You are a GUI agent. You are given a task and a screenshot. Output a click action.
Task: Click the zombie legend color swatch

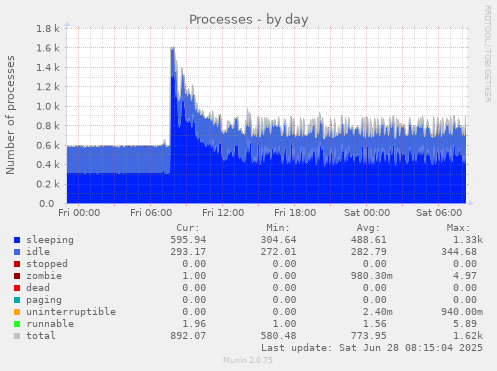(x=17, y=276)
